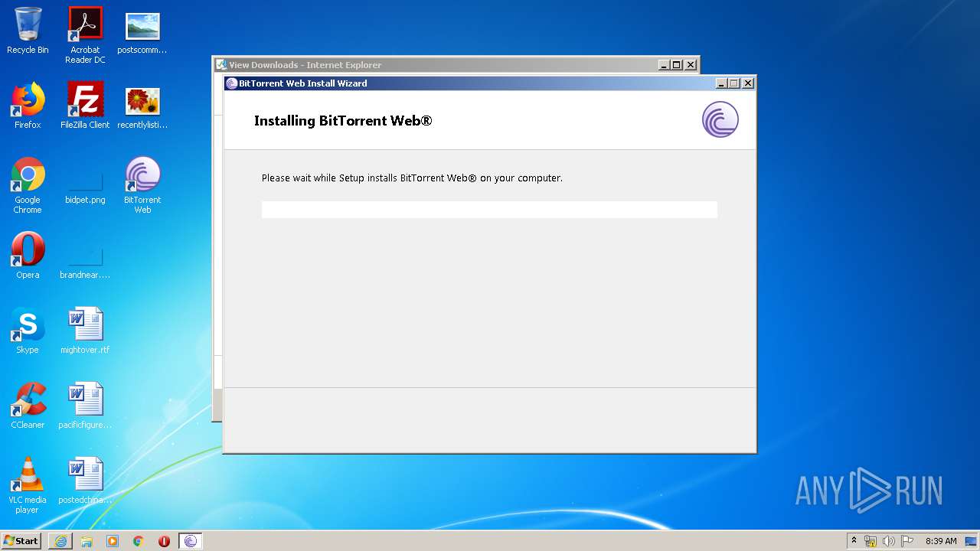Launch Acrobat Reader DC shortcut
The height and width of the screenshot is (551, 980).
click(85, 35)
